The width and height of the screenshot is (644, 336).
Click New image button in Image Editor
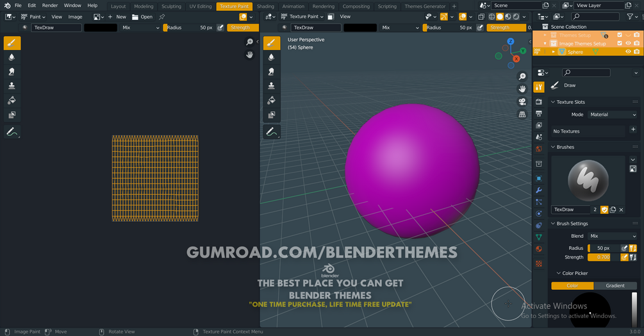[117, 17]
